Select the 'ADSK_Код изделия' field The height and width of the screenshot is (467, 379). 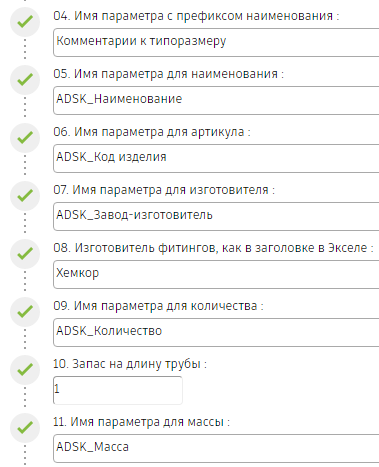216,158
